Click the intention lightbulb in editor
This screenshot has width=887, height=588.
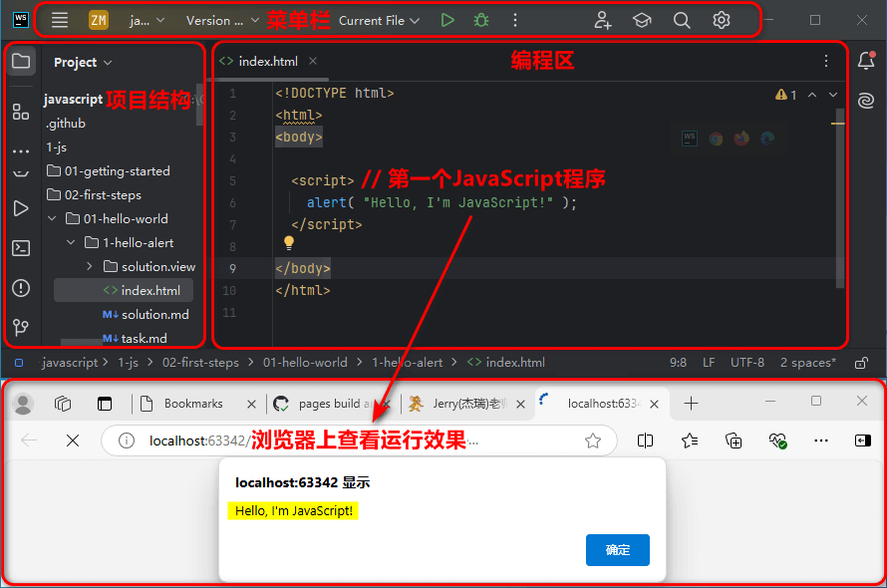click(289, 242)
